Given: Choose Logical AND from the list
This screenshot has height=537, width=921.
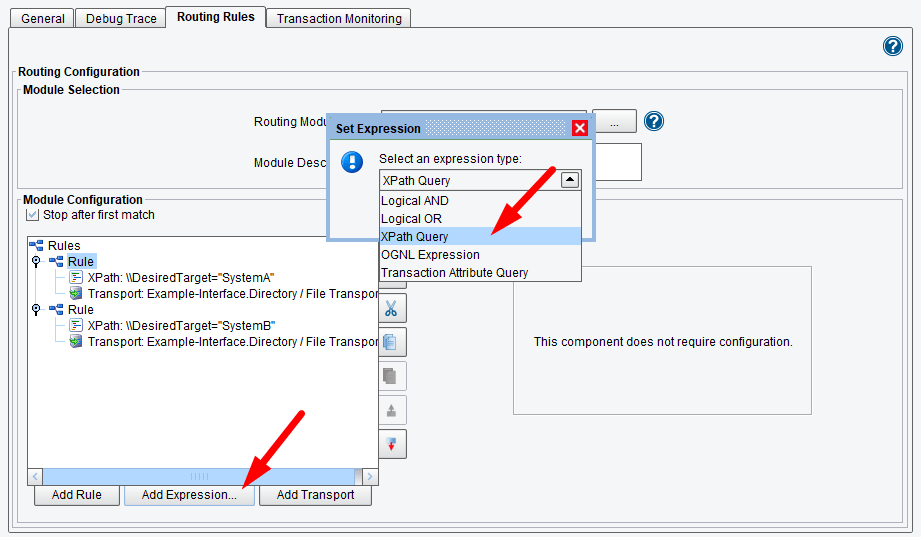Looking at the screenshot, I should point(415,201).
